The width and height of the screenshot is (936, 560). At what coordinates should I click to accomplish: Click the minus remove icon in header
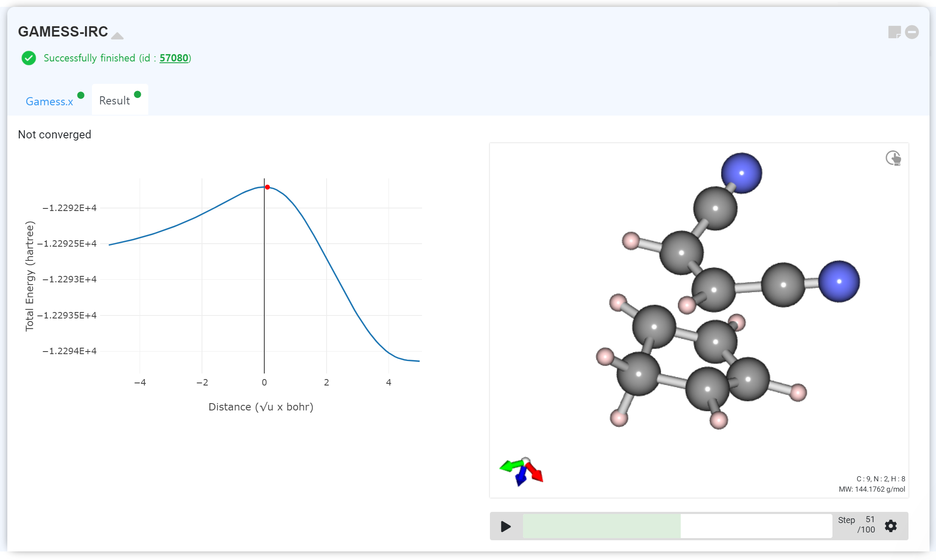tap(912, 32)
